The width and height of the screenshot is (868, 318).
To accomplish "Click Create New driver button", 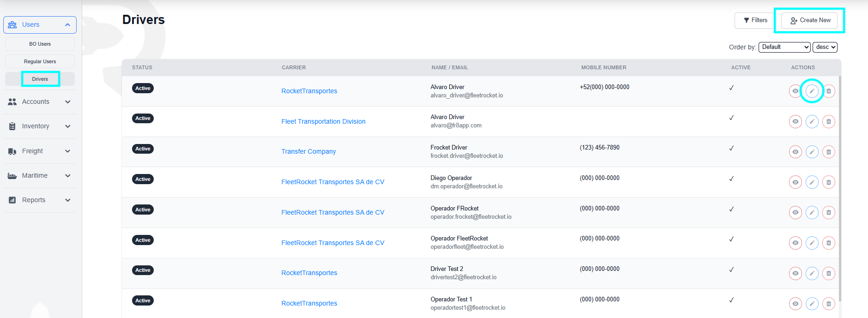I will 809,20.
